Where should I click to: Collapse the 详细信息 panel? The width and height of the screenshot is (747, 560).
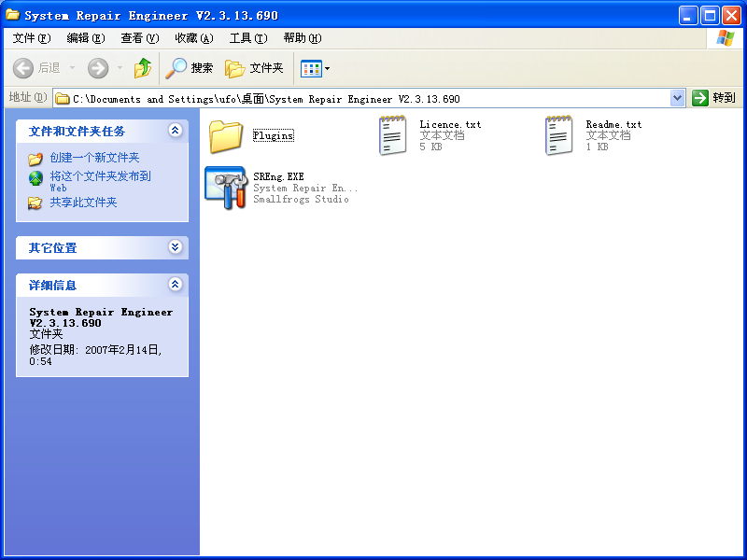coord(175,285)
